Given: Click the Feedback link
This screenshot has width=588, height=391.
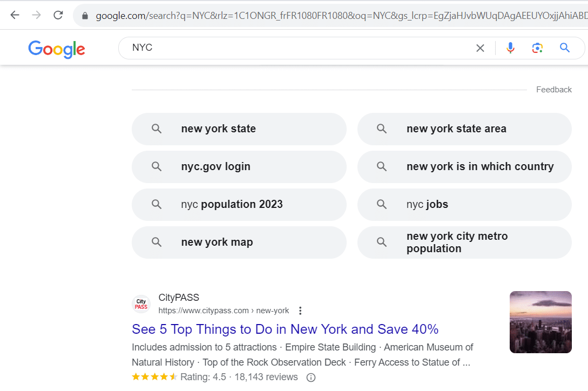Looking at the screenshot, I should pyautogui.click(x=553, y=90).
